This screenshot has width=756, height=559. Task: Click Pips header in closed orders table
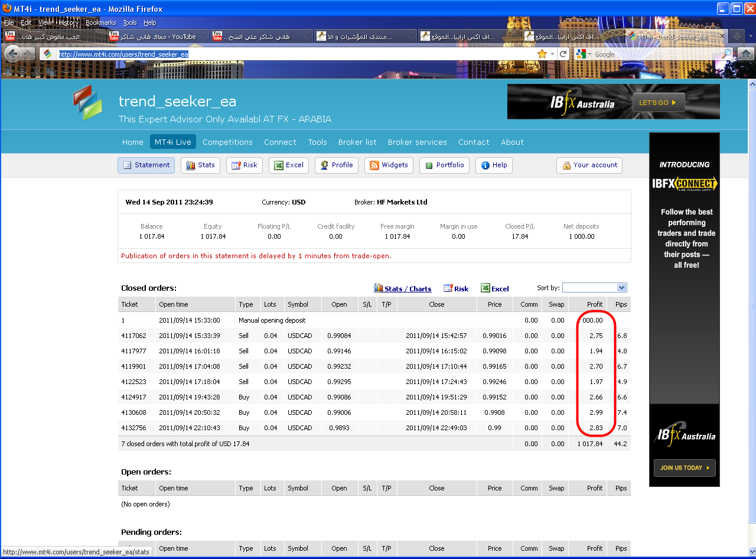coord(621,304)
